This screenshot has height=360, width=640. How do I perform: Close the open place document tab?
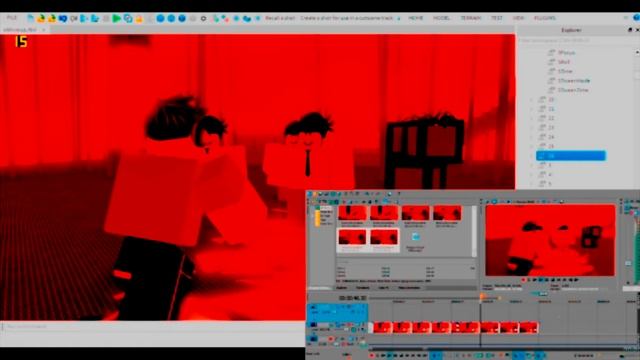pyautogui.click(x=44, y=30)
